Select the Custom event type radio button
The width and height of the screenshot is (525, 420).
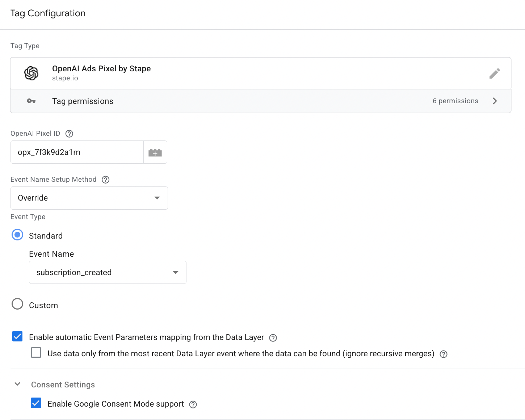pyautogui.click(x=17, y=304)
